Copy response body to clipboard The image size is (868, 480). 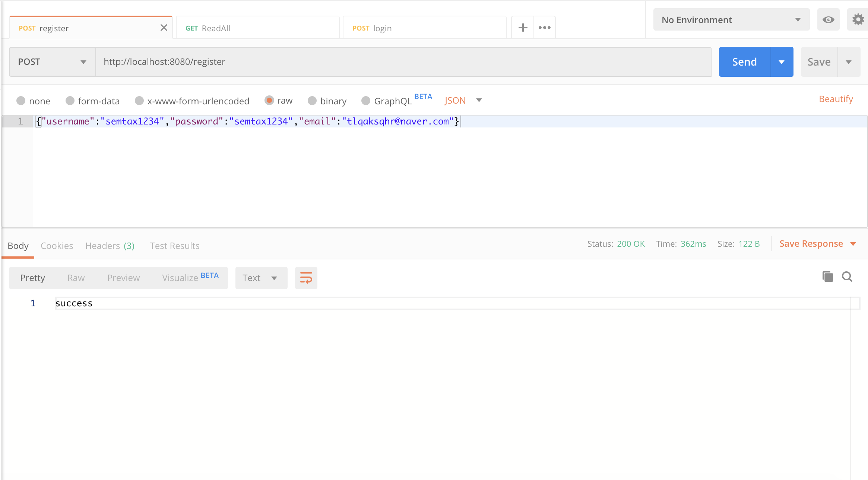(x=827, y=277)
